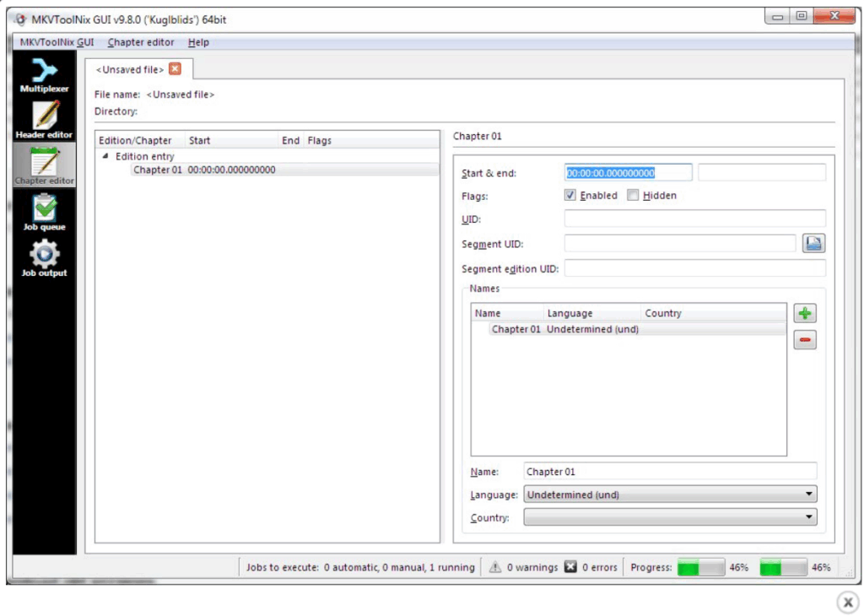The image size is (864, 616).
Task: Select Chapter 01 in the chapter list
Action: coord(158,169)
